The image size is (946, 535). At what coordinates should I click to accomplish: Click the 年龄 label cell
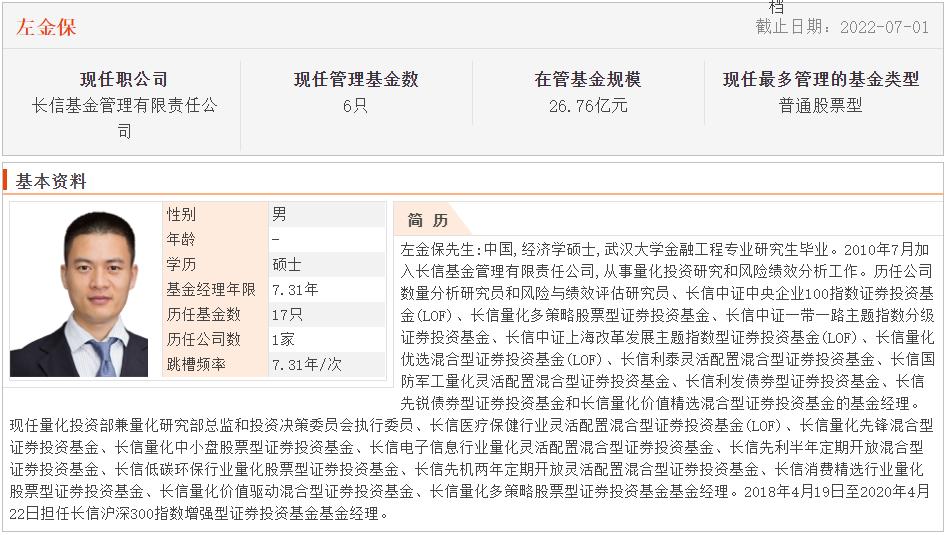pos(215,239)
